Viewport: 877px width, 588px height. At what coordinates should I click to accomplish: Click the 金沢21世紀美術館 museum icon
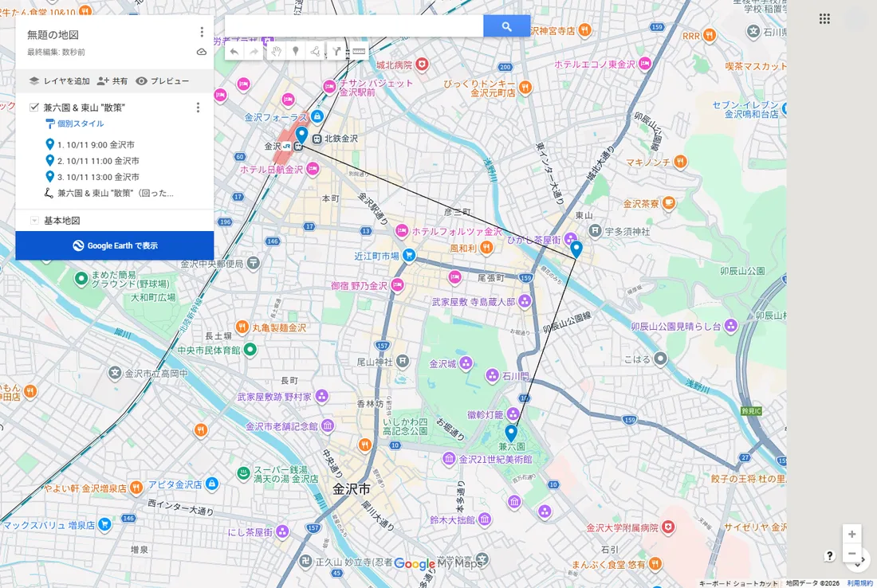(449, 460)
